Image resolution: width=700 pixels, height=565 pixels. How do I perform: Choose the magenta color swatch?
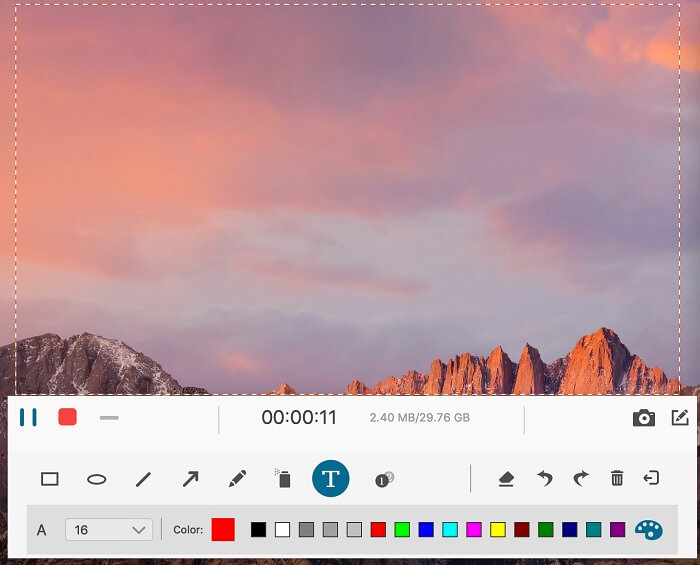(x=474, y=530)
